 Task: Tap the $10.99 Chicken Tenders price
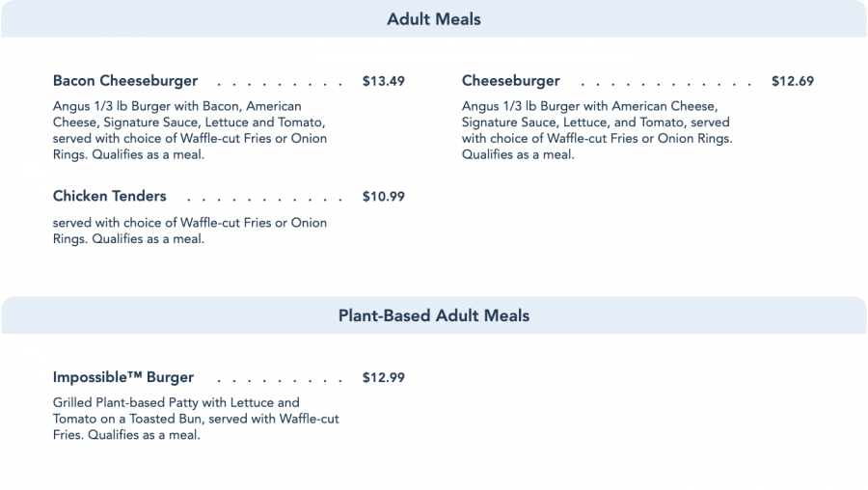point(383,197)
